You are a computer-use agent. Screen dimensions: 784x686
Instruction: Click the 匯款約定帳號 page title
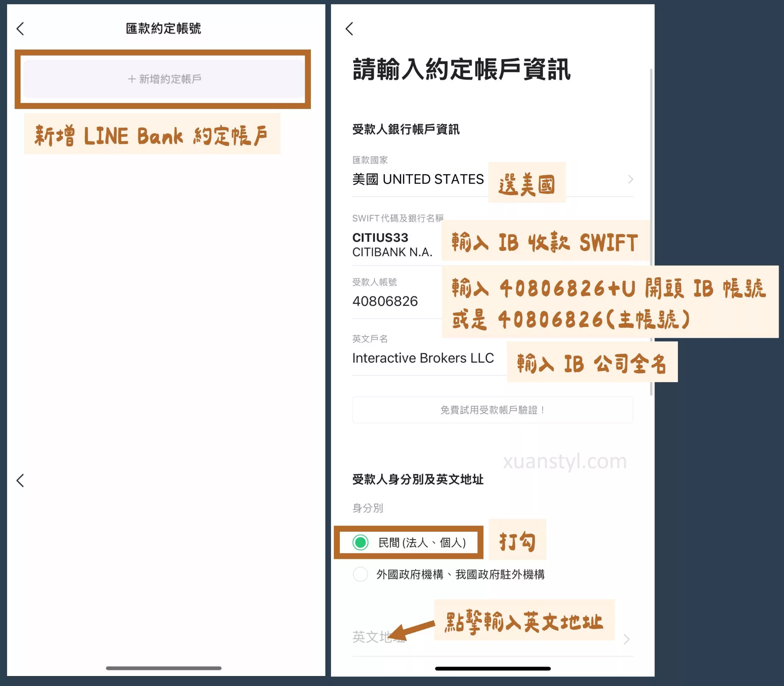tap(163, 28)
